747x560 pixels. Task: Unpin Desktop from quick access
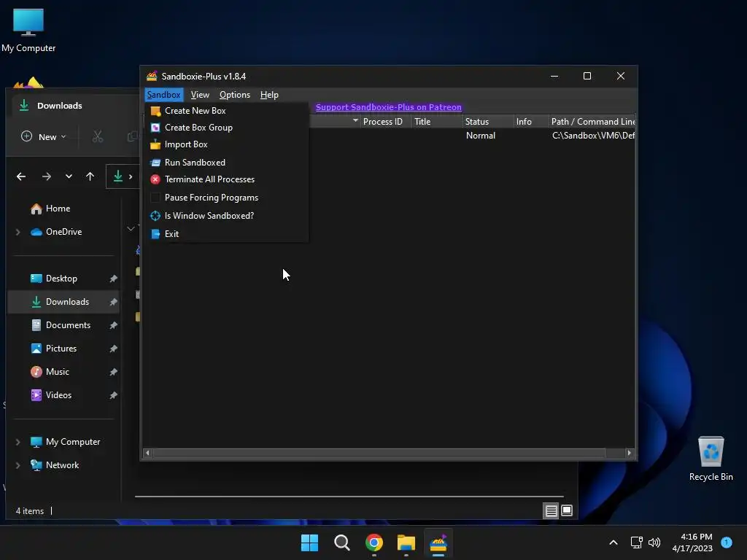click(x=113, y=279)
